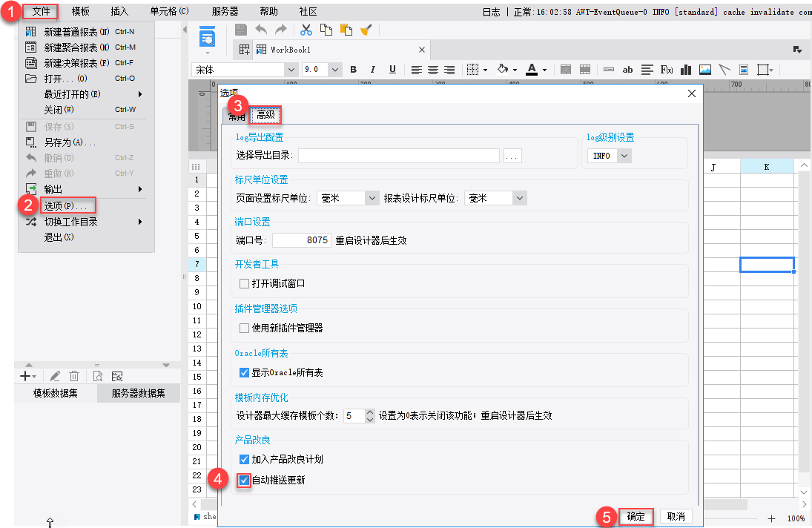Select 选项(P) menu entry
Screen dimensions: 812x528
(x=67, y=206)
